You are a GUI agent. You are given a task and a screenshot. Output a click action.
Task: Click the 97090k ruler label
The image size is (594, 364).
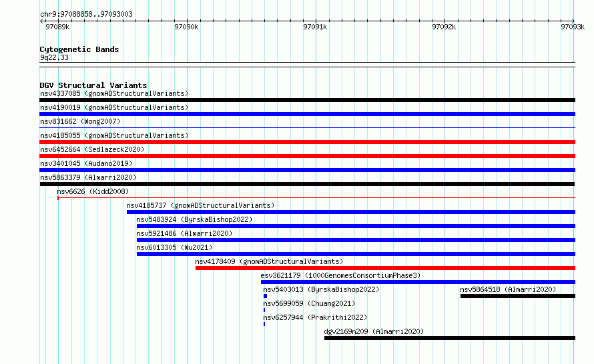pos(186,27)
